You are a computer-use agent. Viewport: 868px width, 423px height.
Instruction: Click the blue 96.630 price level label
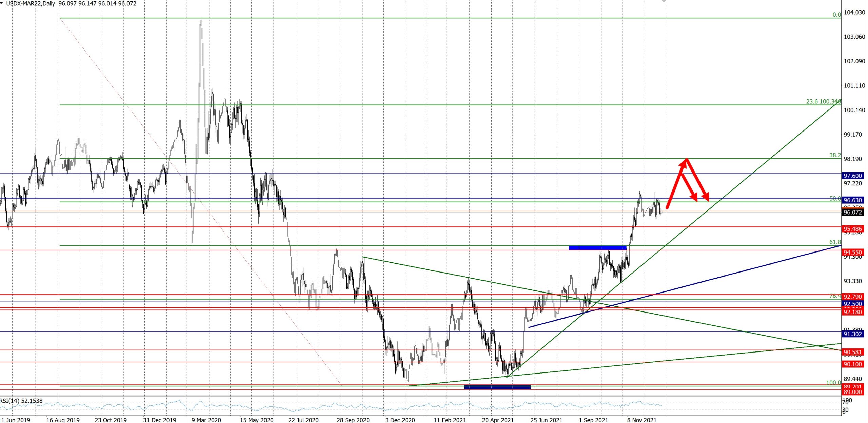tap(852, 200)
